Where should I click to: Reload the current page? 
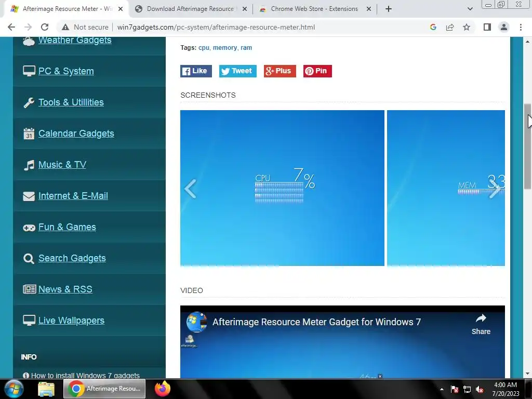tap(45, 27)
